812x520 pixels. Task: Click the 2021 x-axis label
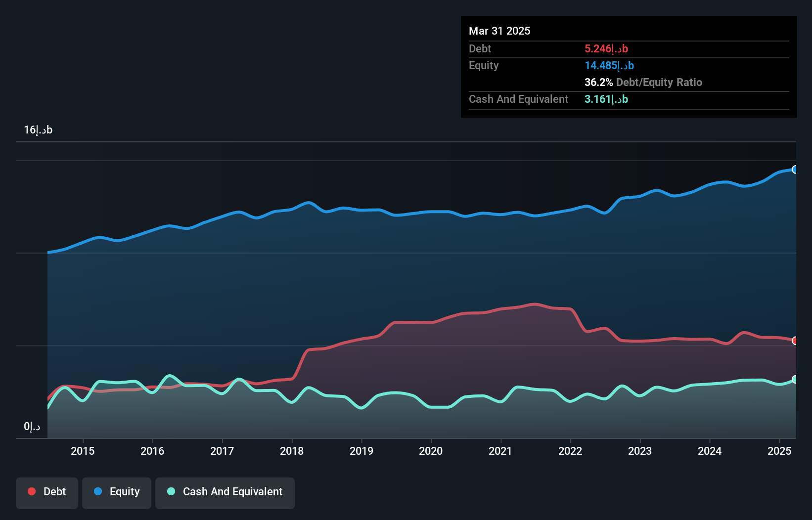(500, 451)
